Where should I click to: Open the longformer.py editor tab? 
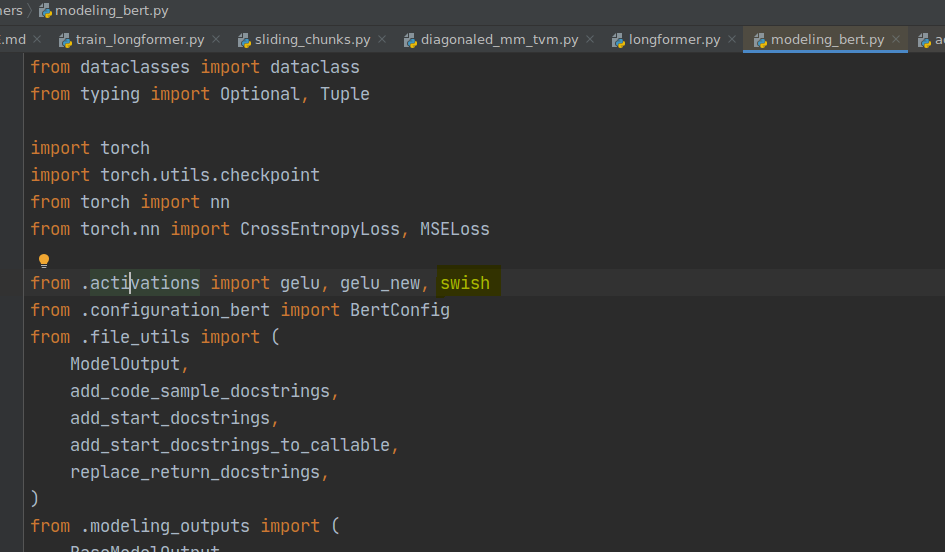click(674, 40)
